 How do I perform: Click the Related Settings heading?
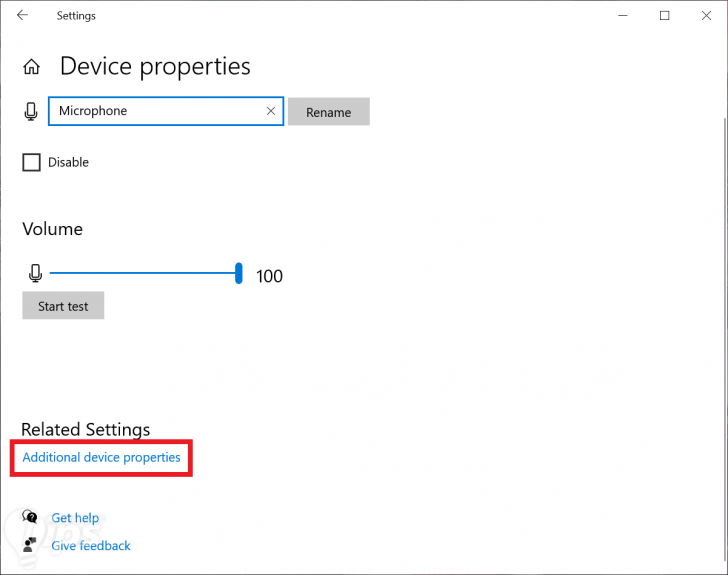[86, 429]
